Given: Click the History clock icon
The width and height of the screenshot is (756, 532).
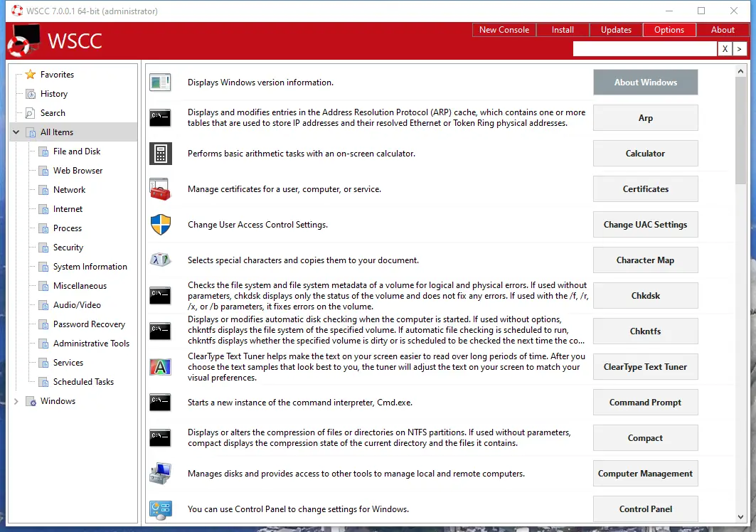Looking at the screenshot, I should pos(31,94).
